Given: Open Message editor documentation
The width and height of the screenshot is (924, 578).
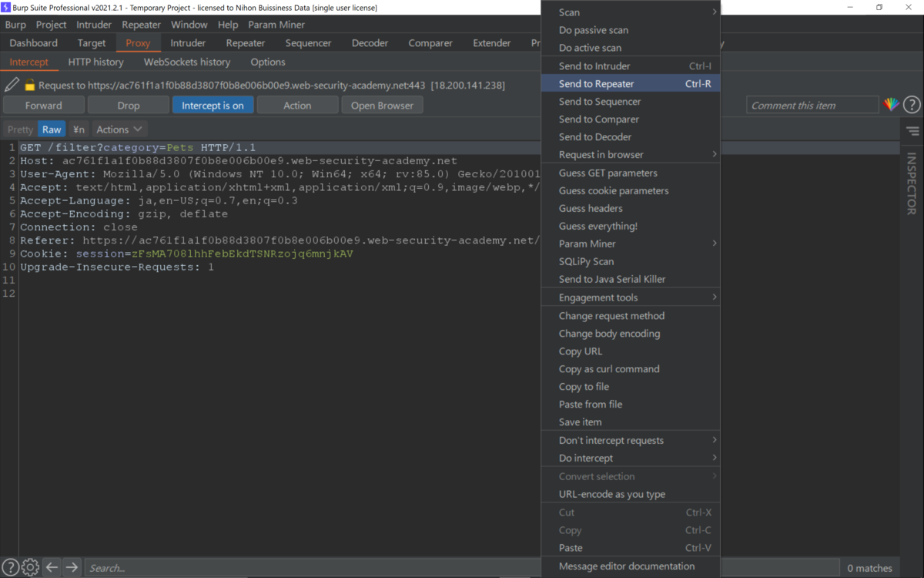Looking at the screenshot, I should (x=631, y=566).
